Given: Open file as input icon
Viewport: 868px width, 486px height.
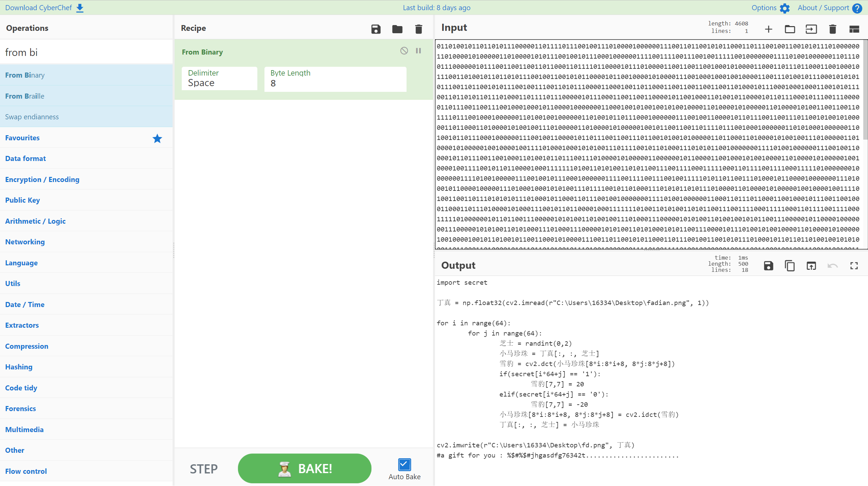Looking at the screenshot, I should 811,29.
